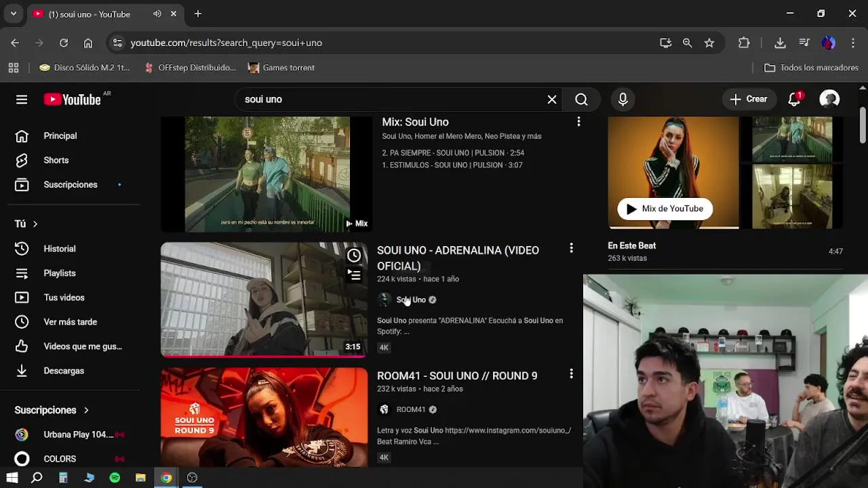Open the Soui Uno channel name
Viewport: 868px width, 488px height.
[x=411, y=300]
